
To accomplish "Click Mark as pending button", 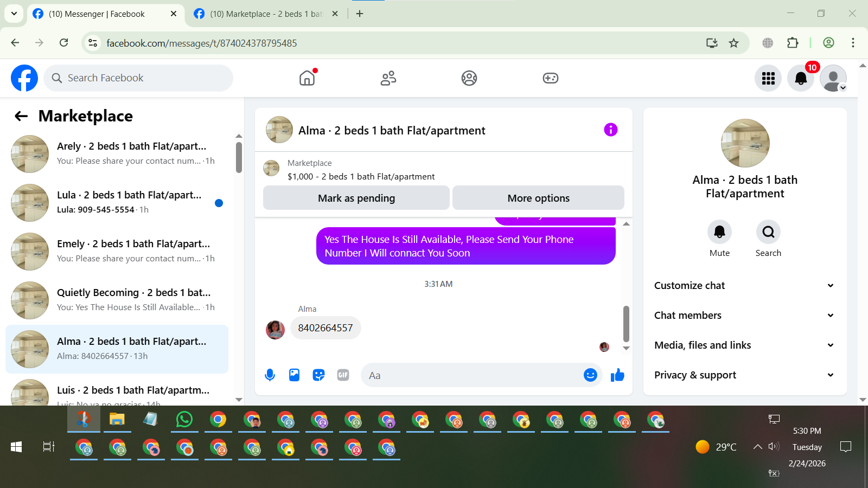I will point(356,198).
